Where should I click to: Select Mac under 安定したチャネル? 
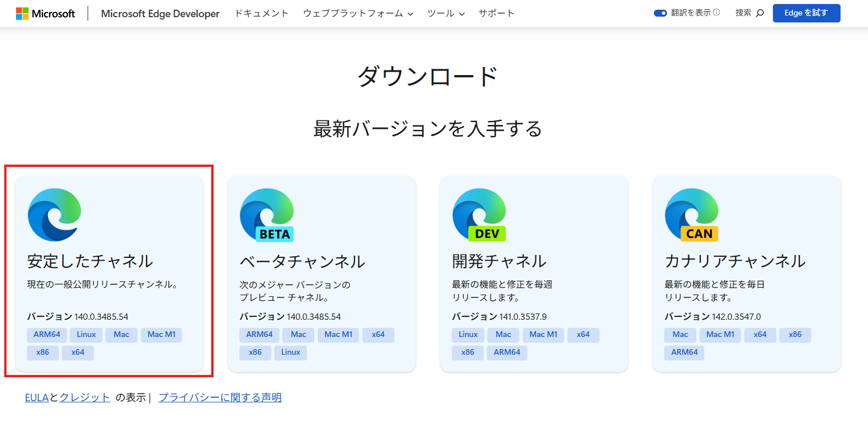(121, 335)
